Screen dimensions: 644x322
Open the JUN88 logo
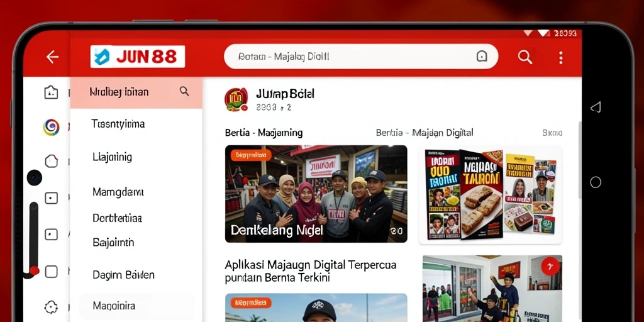point(138,57)
